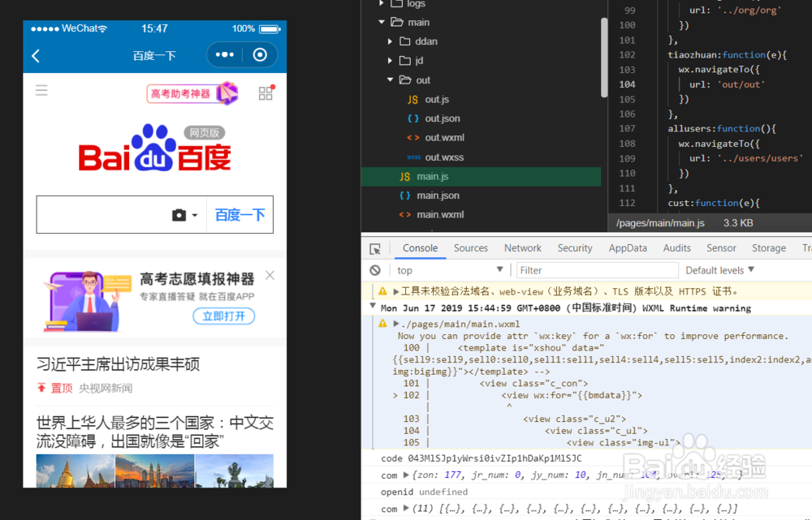
Task: Click the folder icon of ddan
Action: coord(405,41)
